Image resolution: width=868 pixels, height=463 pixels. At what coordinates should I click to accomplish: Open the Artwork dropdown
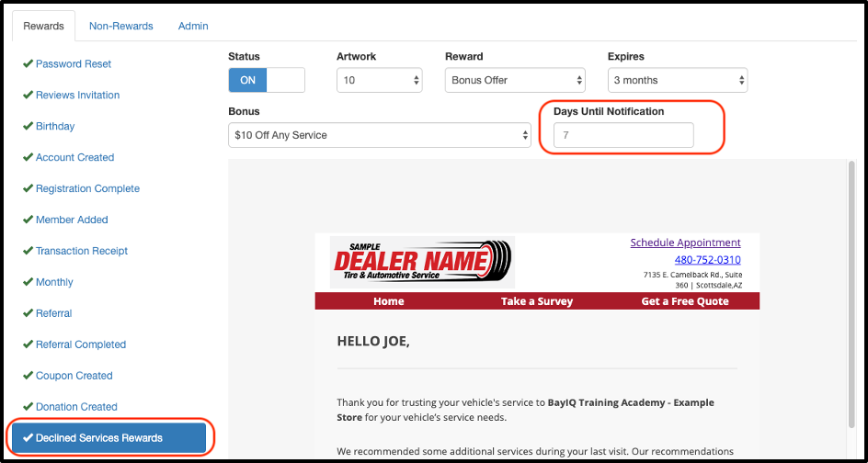tap(379, 80)
